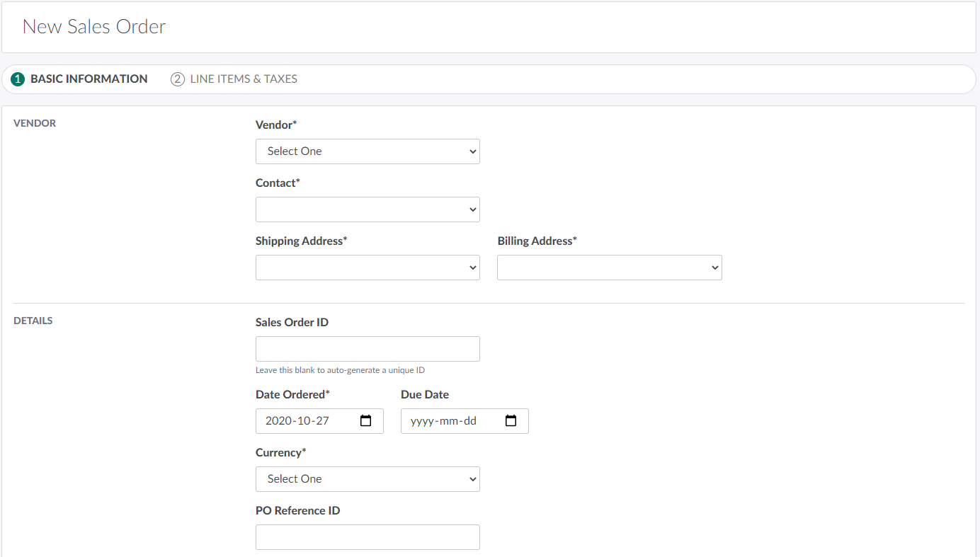Focus the Sales Order ID text field
Viewport: 980px width, 557px height.
tap(367, 349)
